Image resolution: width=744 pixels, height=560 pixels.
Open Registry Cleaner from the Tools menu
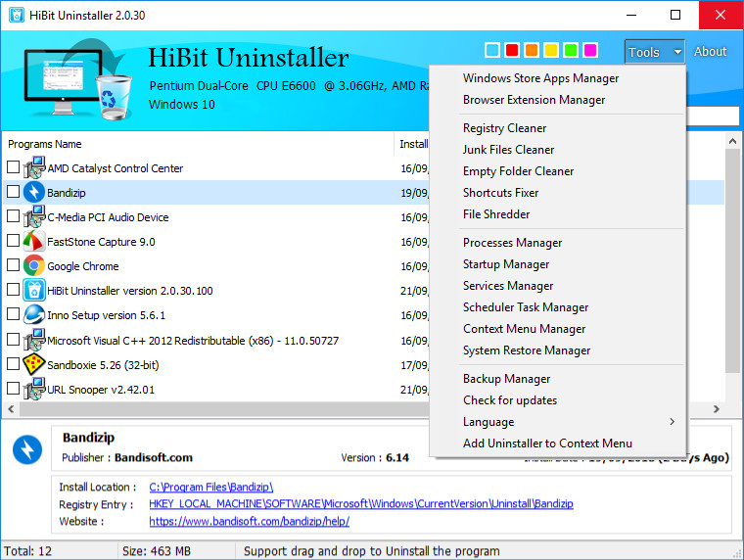point(504,128)
